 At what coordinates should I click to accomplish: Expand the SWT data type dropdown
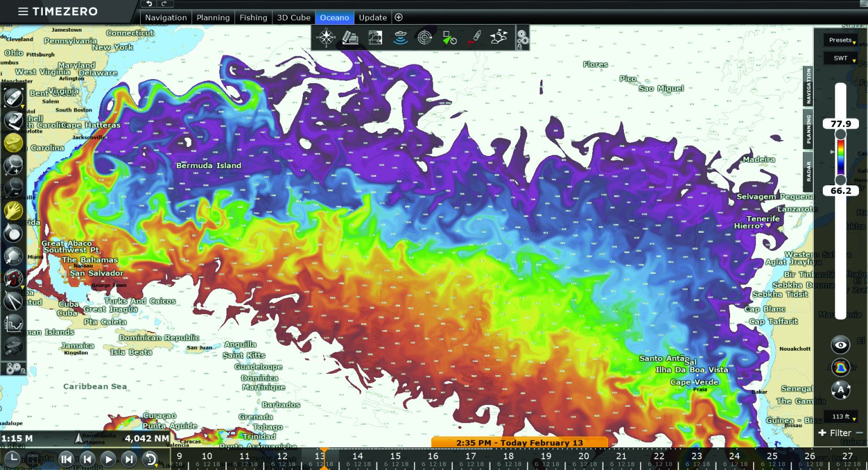(x=840, y=58)
